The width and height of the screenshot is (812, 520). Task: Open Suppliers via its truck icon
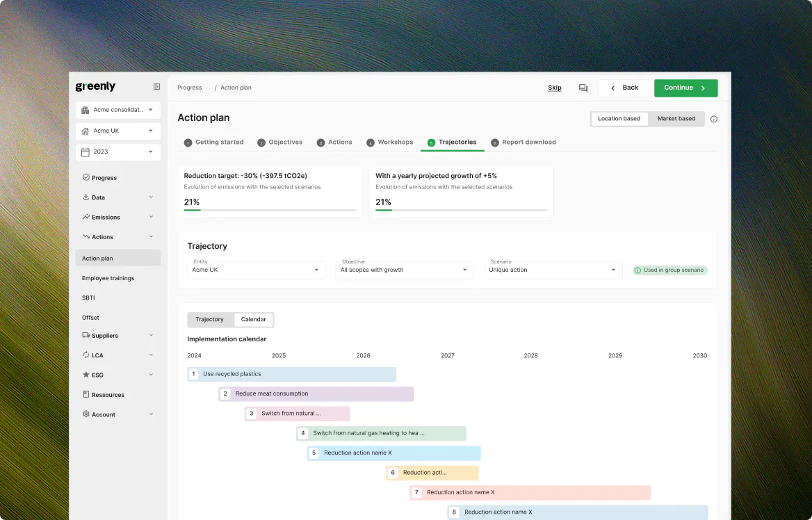coord(86,335)
